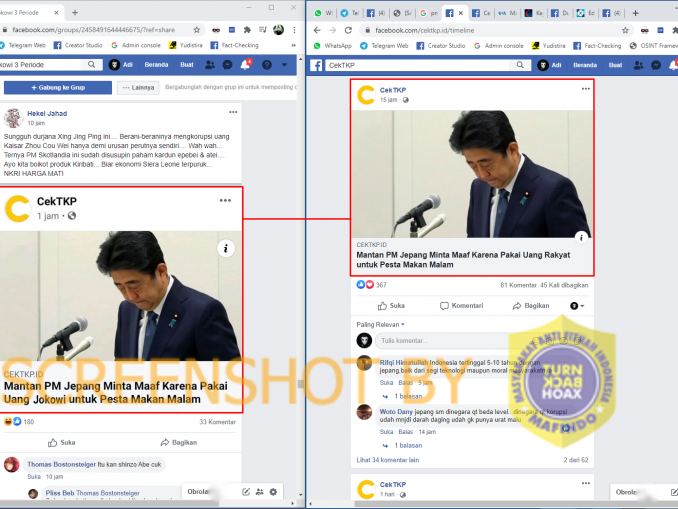Click Suka on left CekTKP post
Viewport: 678px width, 509px height.
point(61,442)
